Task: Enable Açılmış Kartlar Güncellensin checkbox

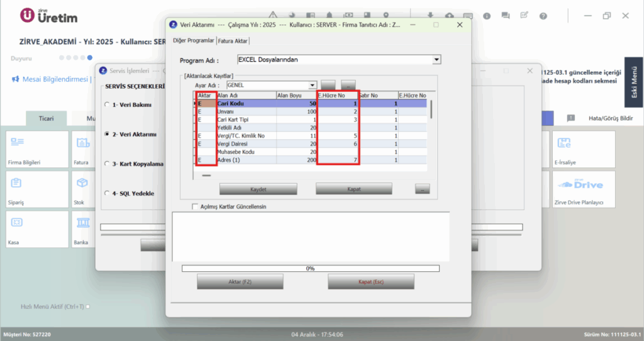Action: (195, 206)
